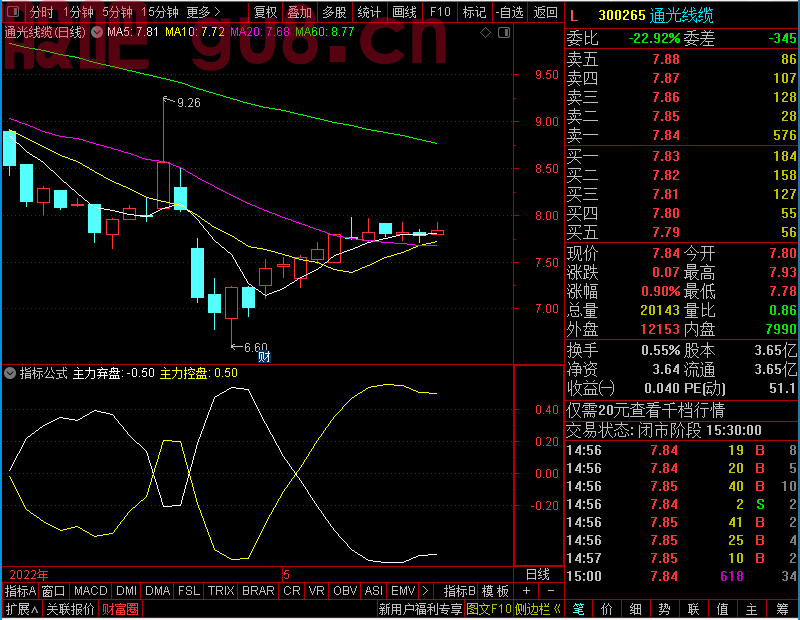
Task: Click the 卖一 ask price 7.84
Action: click(666, 135)
